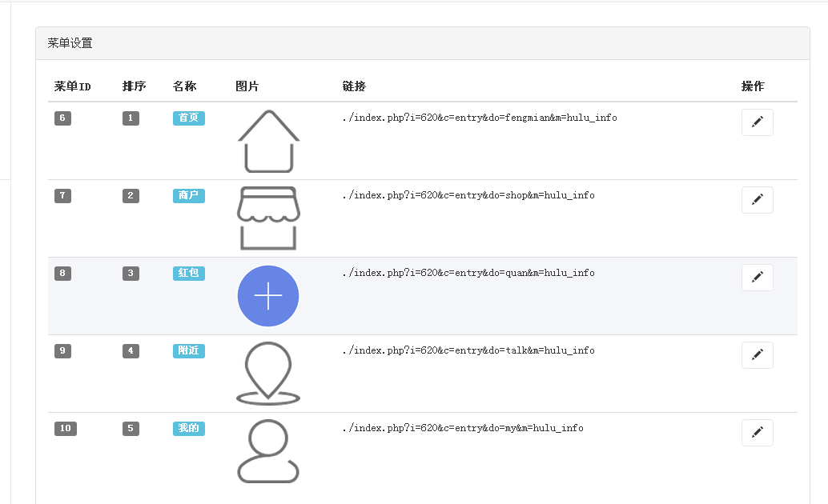Click the blue circle plus image
The width and height of the screenshot is (828, 504).
pos(268,296)
